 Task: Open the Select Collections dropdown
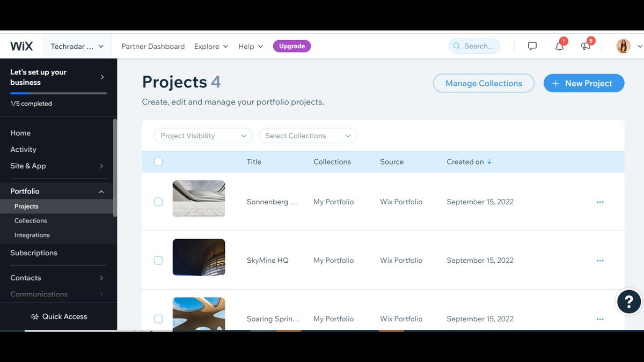(x=308, y=136)
